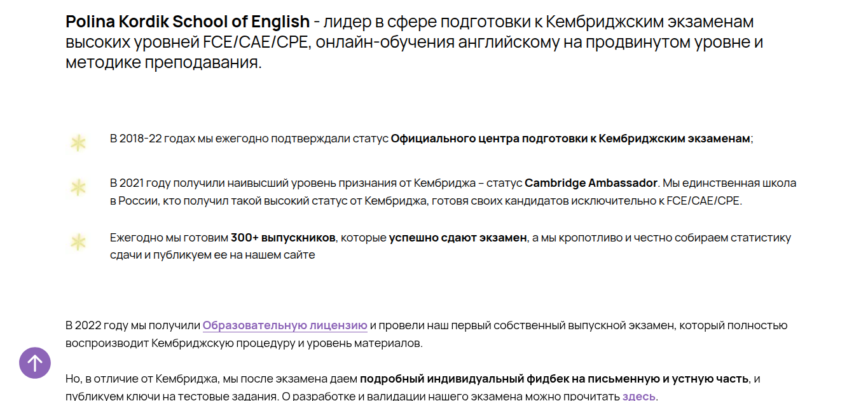868x401 pixels.
Task: Open the Образовательную лицензию link
Action: tap(285, 325)
